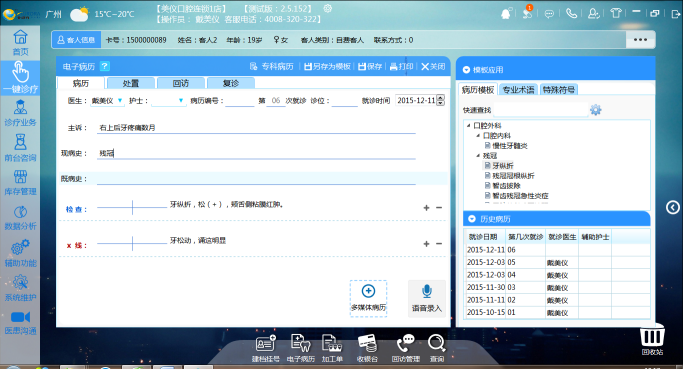
Task: Click the 电子病历 dock icon
Action: 301,348
